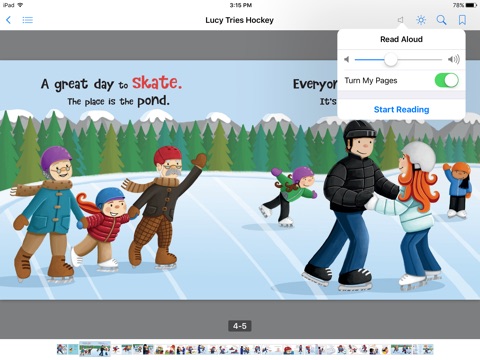The width and height of the screenshot is (480, 360).
Task: Tap the Wi-Fi icon in the status bar
Action: (20, 5)
